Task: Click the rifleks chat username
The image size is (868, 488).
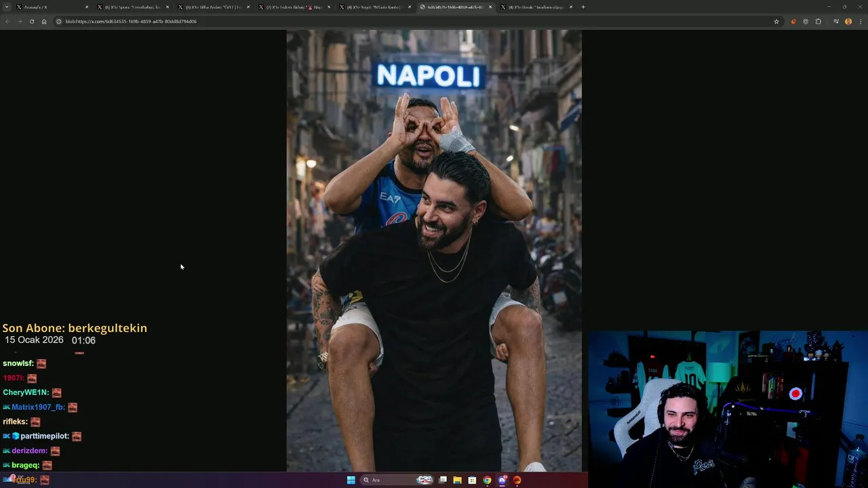Action: click(x=15, y=422)
